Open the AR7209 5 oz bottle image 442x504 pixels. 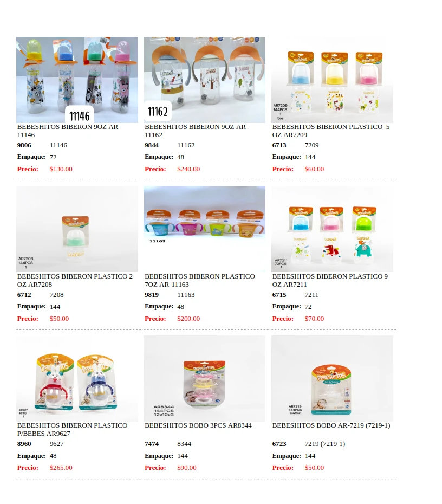pos(332,80)
